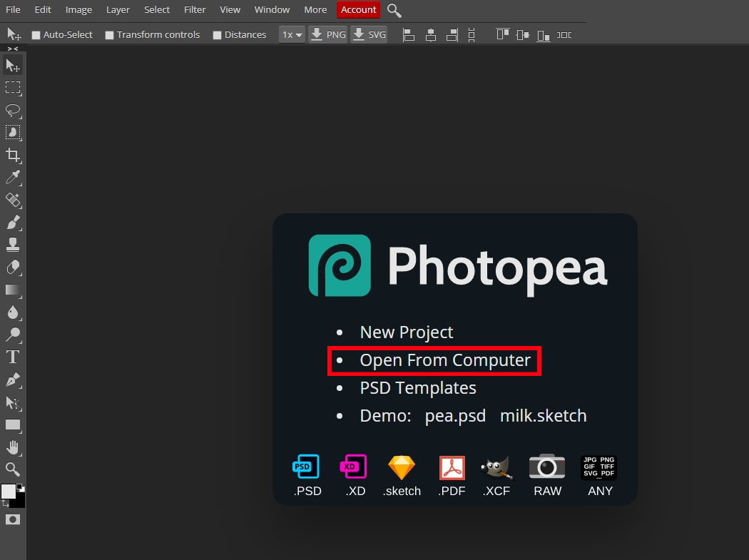Image resolution: width=749 pixels, height=560 pixels.
Task: Open the Edit menu
Action: (43, 9)
